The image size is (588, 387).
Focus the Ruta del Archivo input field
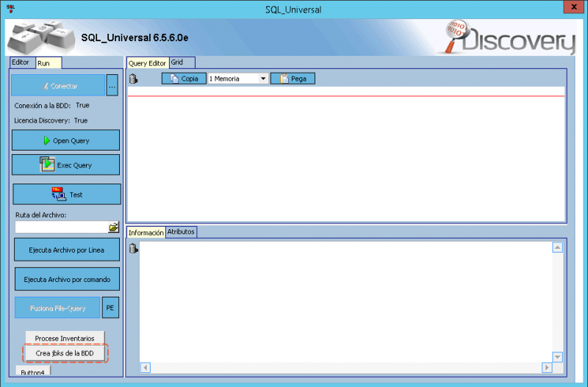pos(62,227)
